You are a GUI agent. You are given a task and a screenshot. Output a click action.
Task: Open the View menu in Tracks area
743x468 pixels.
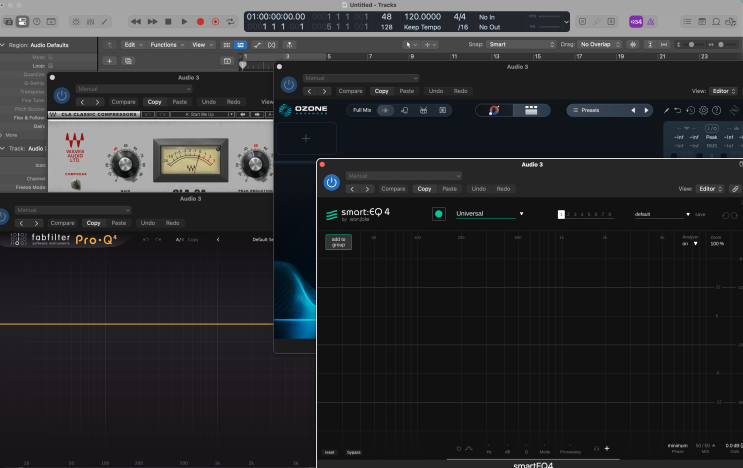pyautogui.click(x=202, y=45)
